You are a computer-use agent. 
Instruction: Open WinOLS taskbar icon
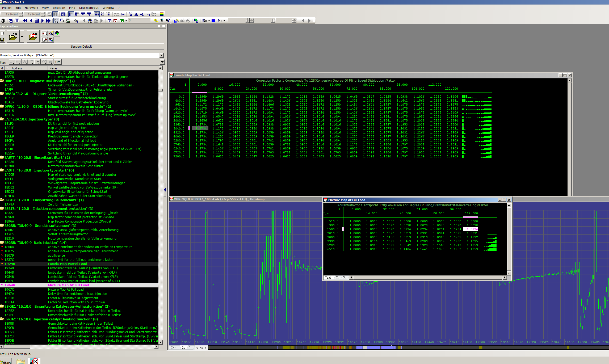tap(34, 361)
